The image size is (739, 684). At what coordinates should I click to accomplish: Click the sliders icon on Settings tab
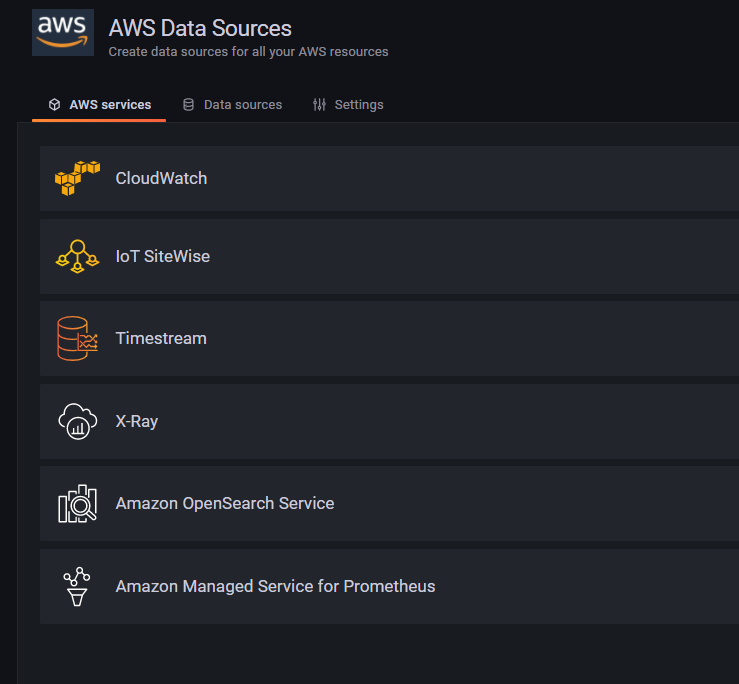[319, 105]
